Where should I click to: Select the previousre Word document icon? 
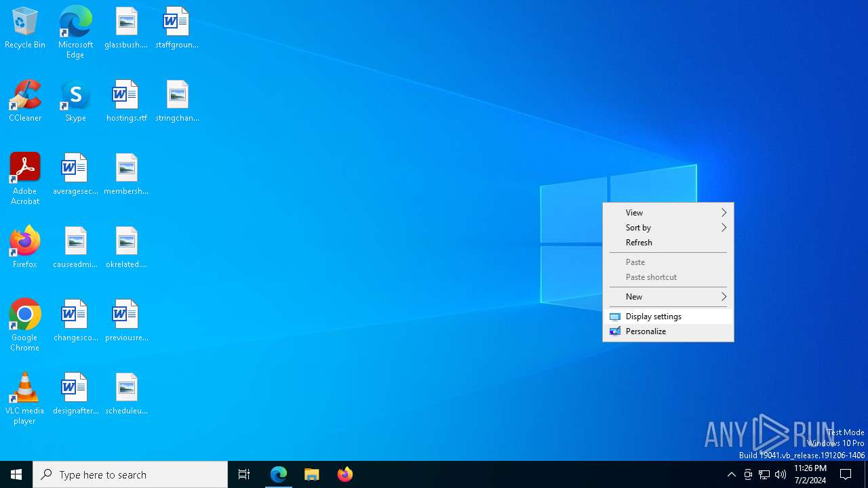pyautogui.click(x=126, y=321)
